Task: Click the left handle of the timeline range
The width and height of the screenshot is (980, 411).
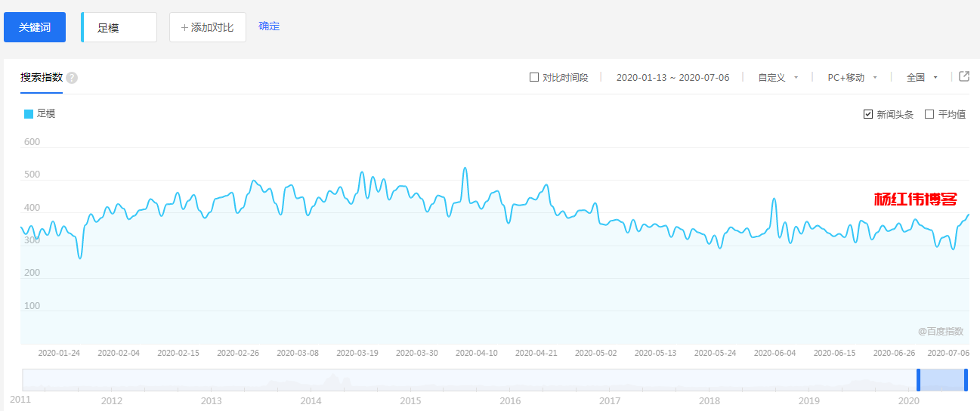Action: click(x=919, y=380)
